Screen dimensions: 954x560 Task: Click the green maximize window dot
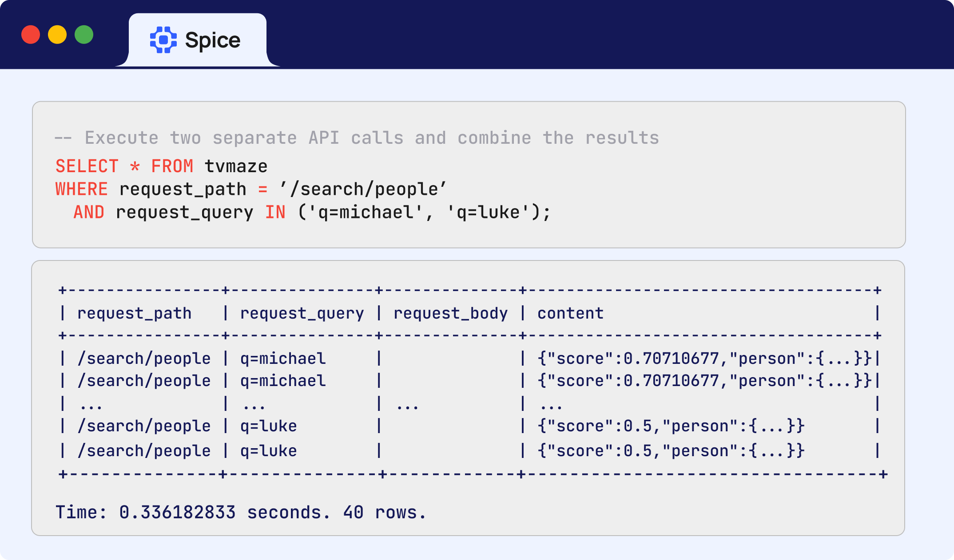(x=84, y=35)
